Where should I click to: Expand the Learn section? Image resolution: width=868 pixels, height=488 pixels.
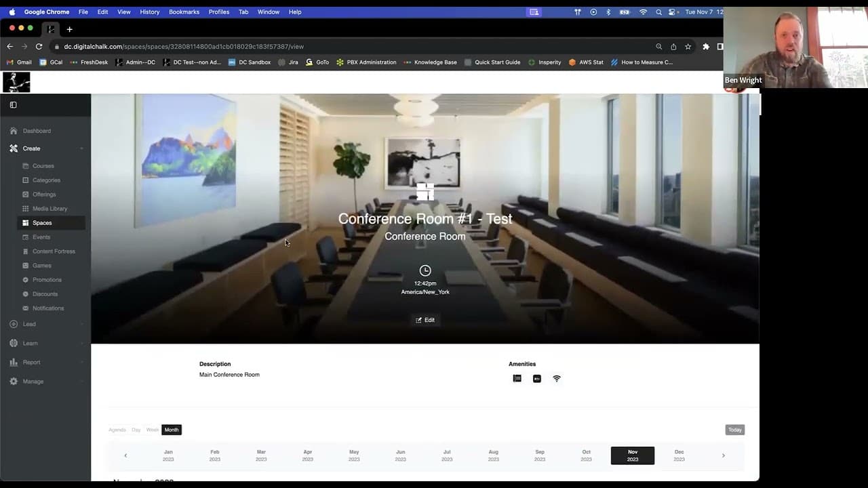pos(46,343)
